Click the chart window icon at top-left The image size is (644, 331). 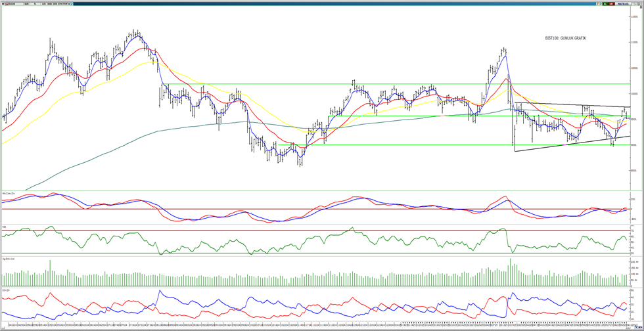point(3,3)
